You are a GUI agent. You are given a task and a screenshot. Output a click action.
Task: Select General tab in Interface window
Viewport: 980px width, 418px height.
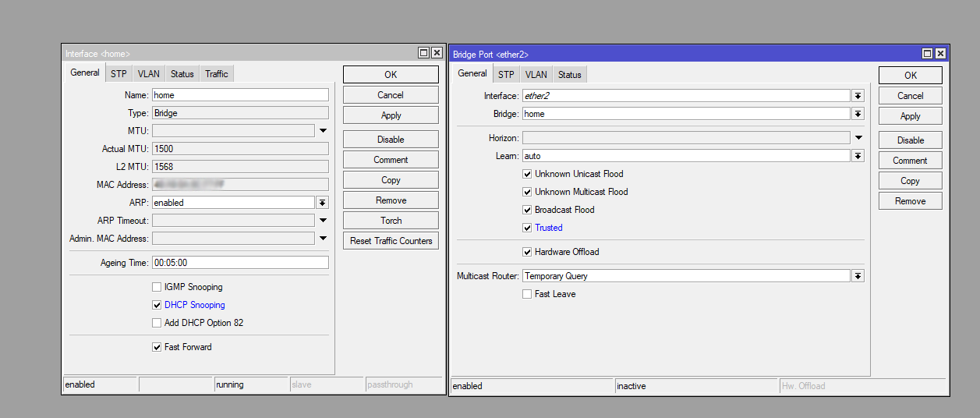pos(85,73)
